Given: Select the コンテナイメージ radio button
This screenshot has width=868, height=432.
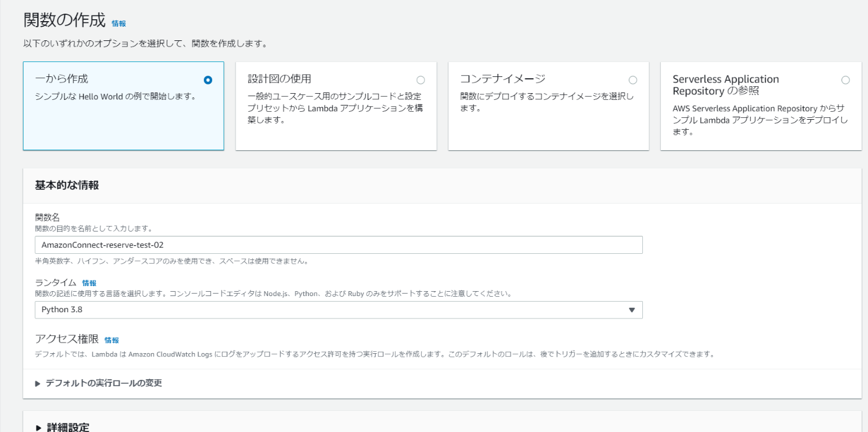Looking at the screenshot, I should [633, 80].
